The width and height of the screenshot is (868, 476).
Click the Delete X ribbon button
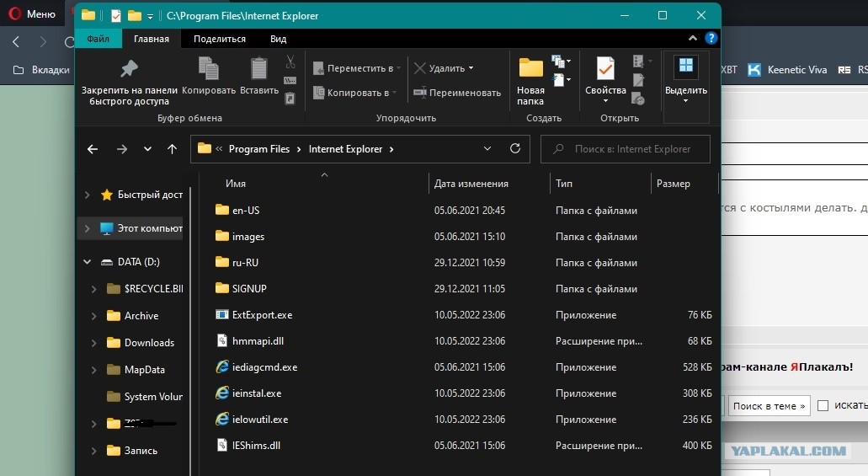pos(444,68)
